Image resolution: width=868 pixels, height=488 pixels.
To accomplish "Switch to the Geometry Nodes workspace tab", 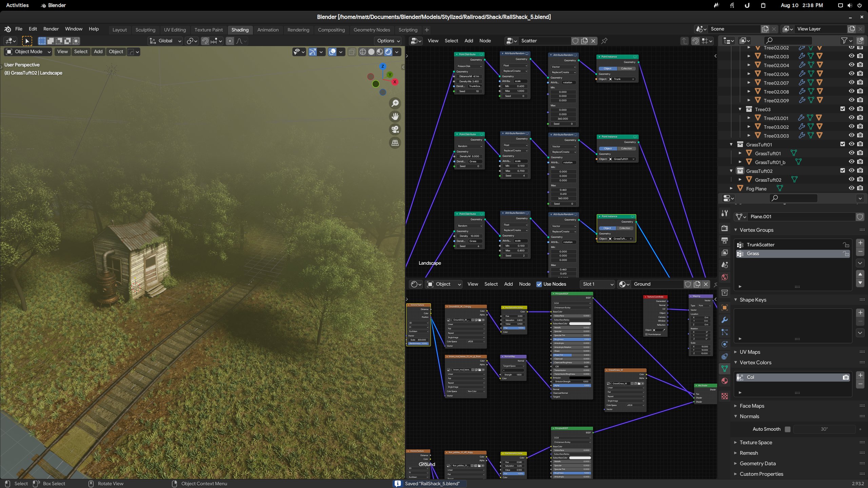I will coord(372,30).
